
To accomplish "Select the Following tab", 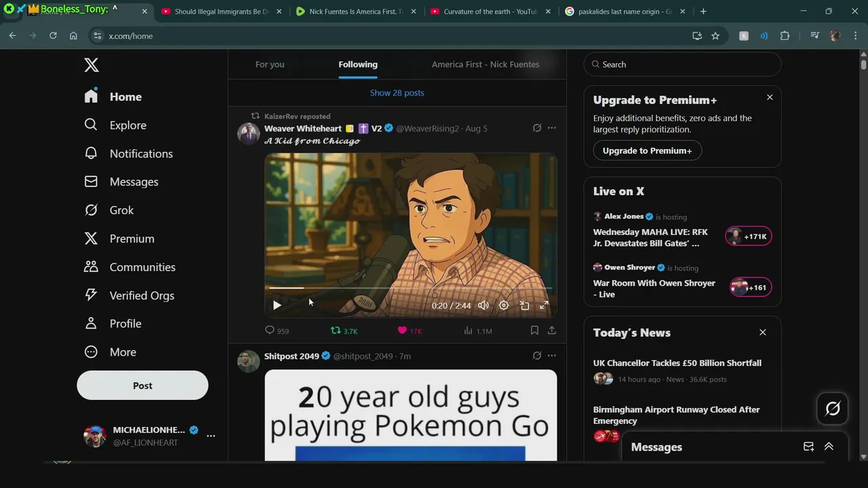I will coord(358,64).
